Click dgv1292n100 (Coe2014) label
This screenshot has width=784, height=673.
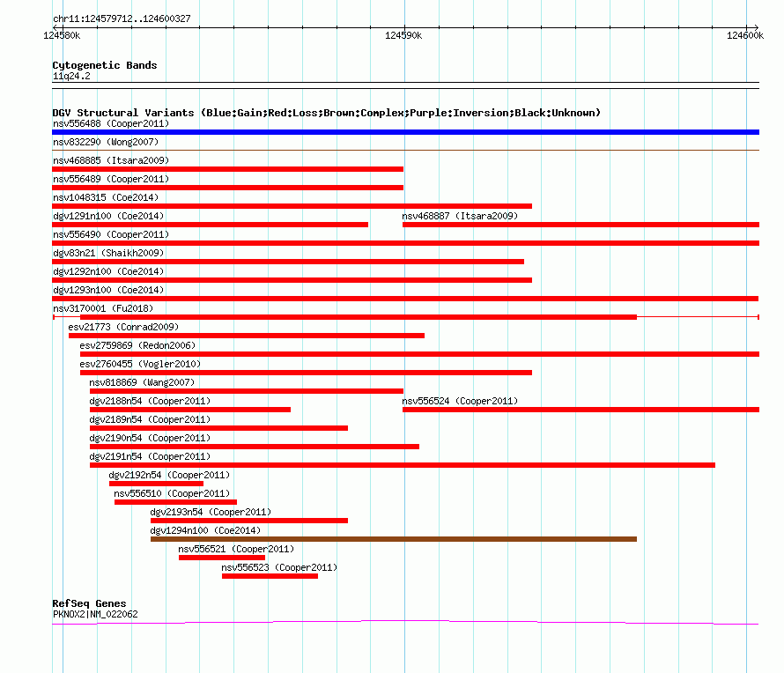click(x=108, y=271)
